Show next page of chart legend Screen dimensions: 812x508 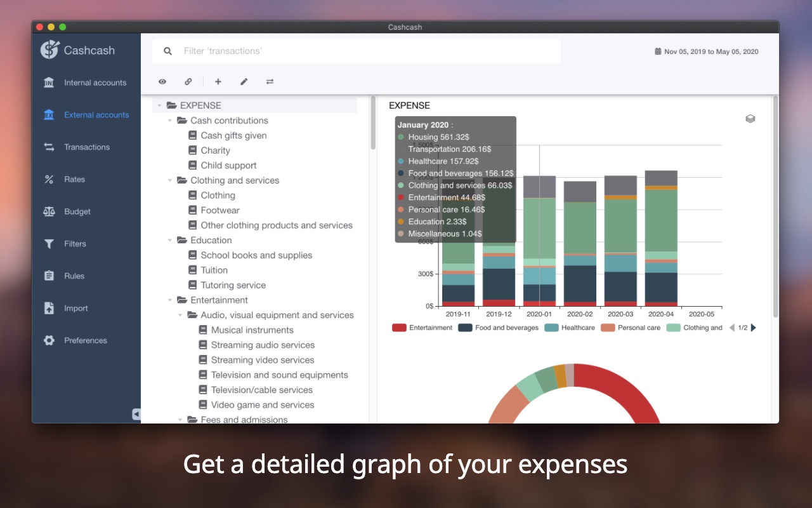click(754, 328)
